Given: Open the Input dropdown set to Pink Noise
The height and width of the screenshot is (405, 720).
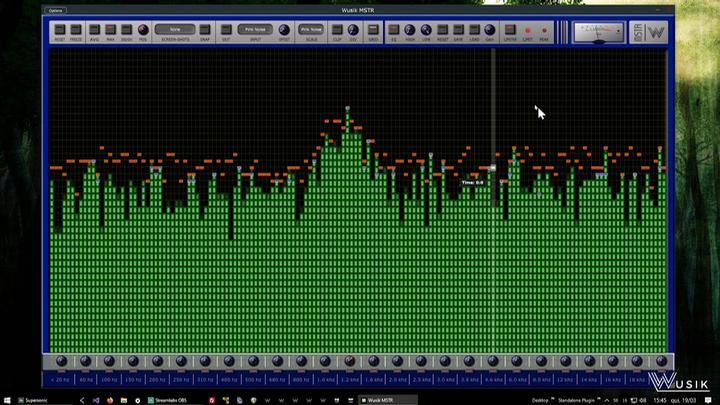Looking at the screenshot, I should pyautogui.click(x=255, y=29).
